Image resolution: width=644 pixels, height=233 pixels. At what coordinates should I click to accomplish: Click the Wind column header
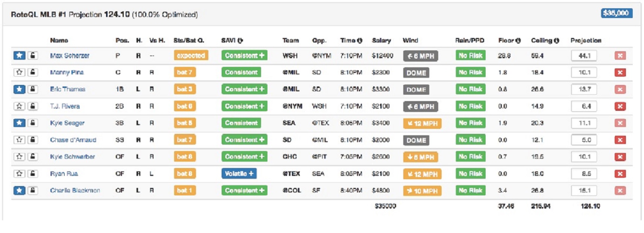coord(410,41)
